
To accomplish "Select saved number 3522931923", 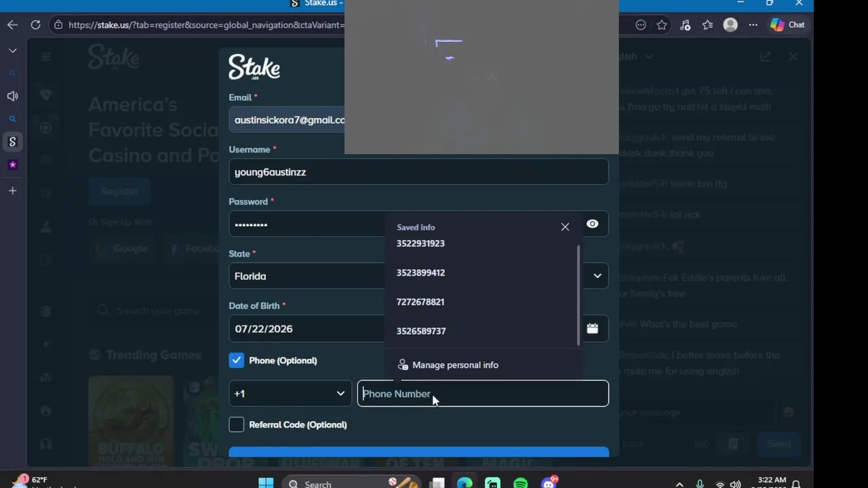I will click(x=420, y=243).
